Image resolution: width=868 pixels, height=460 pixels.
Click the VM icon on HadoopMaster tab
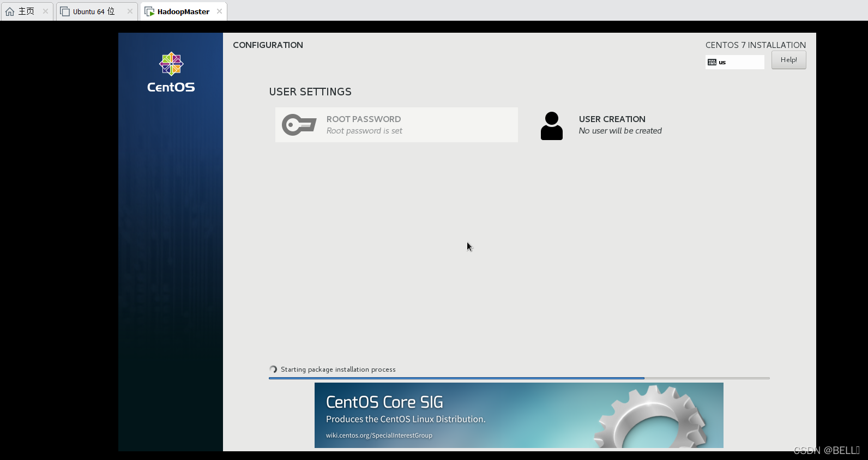point(149,11)
